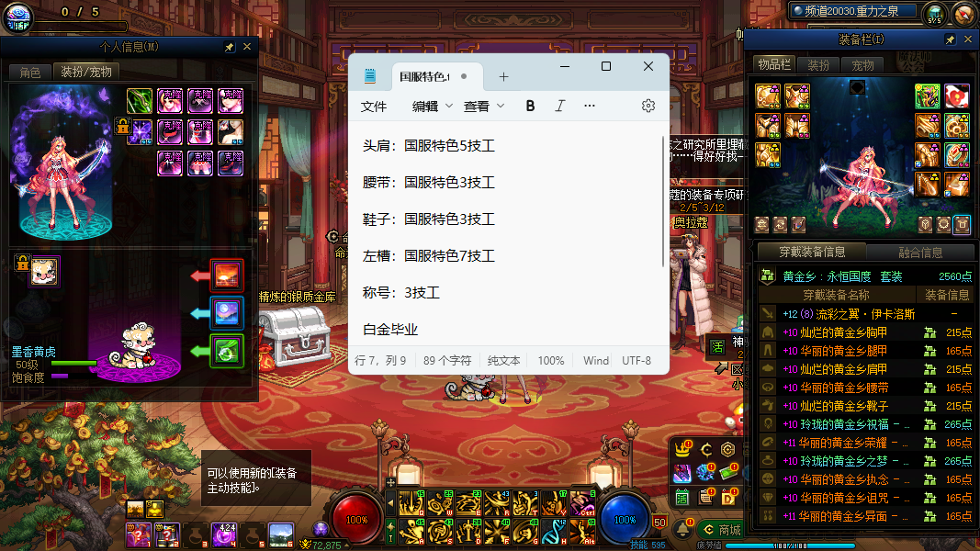Click the sunset scene icon with red arrow
The image size is (980, 551).
point(226,275)
